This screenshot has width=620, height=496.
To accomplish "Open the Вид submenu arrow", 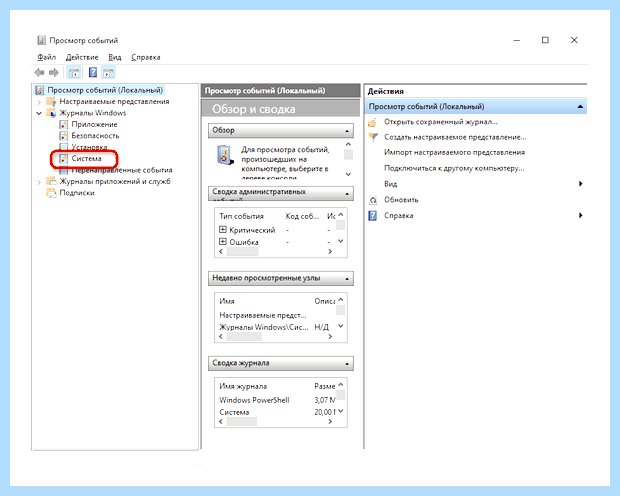I will [580, 184].
